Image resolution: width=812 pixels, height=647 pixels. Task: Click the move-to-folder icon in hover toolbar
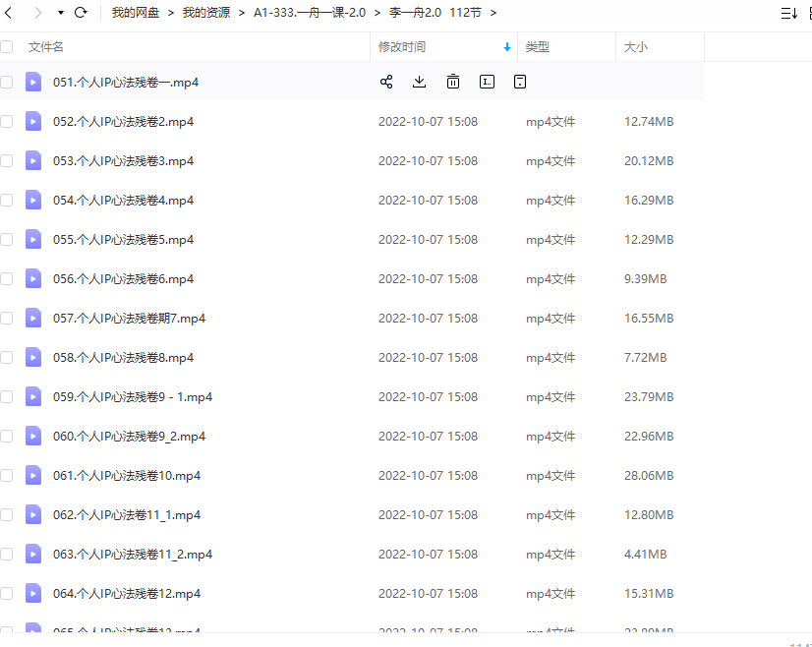[520, 82]
